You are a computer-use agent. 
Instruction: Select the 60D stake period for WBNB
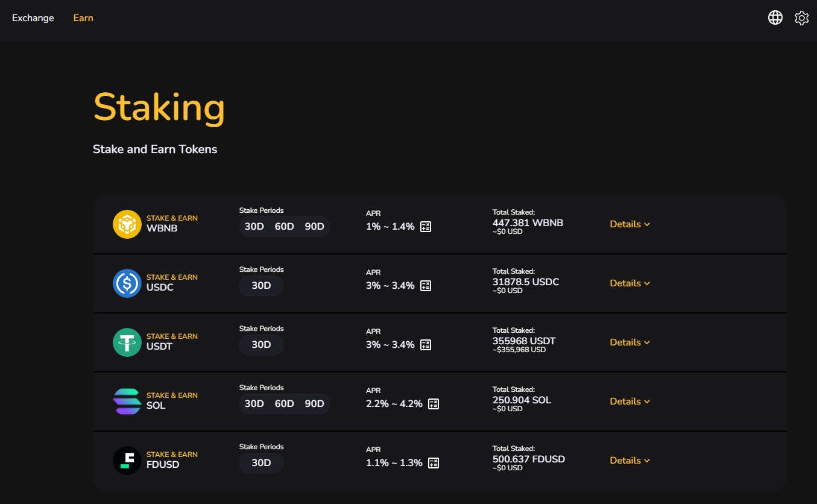pos(284,227)
